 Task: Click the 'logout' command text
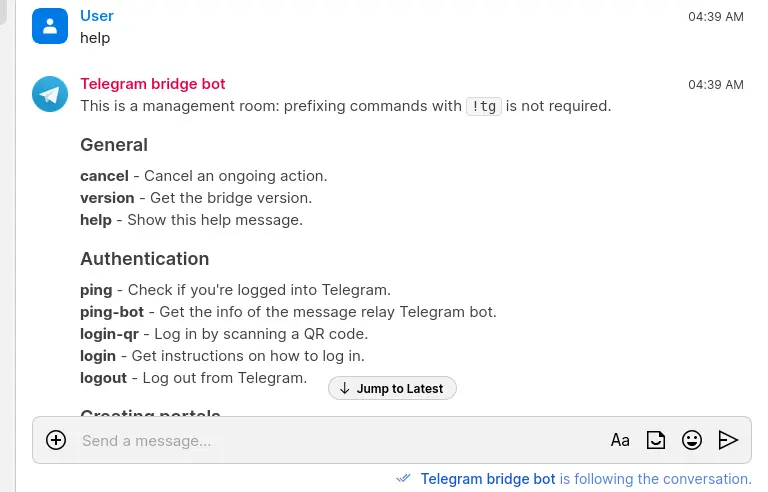click(x=104, y=378)
